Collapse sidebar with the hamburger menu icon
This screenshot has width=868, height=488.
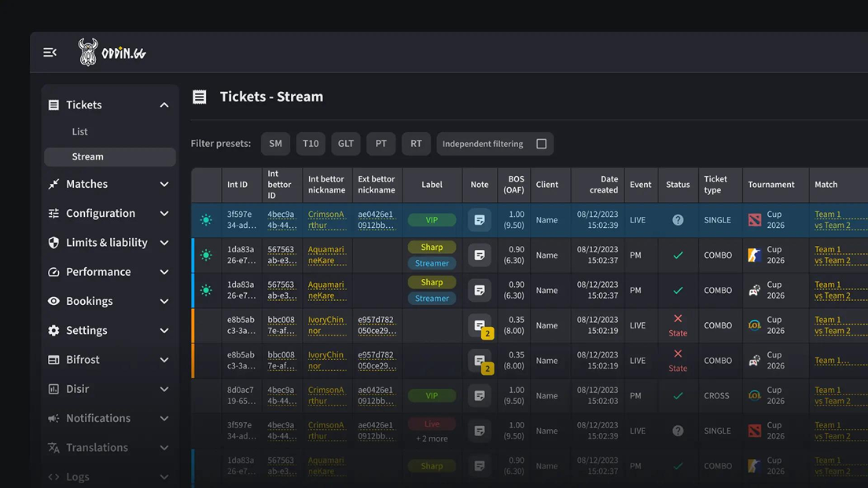(50, 53)
